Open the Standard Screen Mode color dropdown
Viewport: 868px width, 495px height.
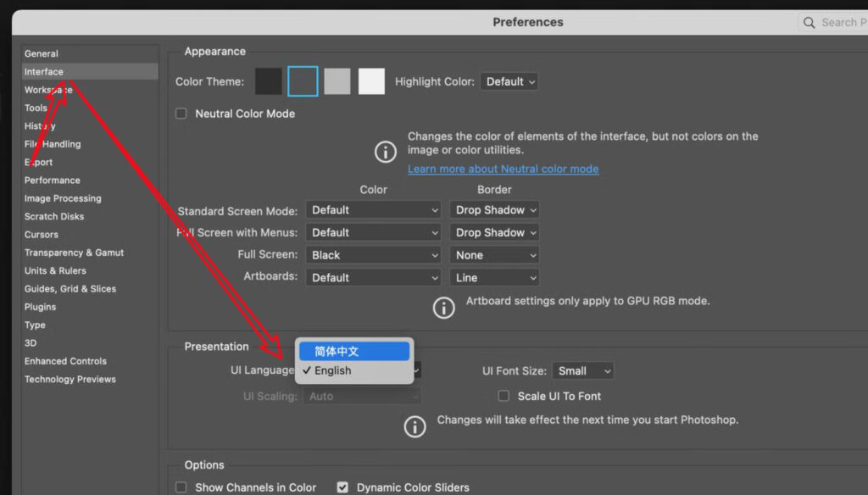click(x=373, y=209)
